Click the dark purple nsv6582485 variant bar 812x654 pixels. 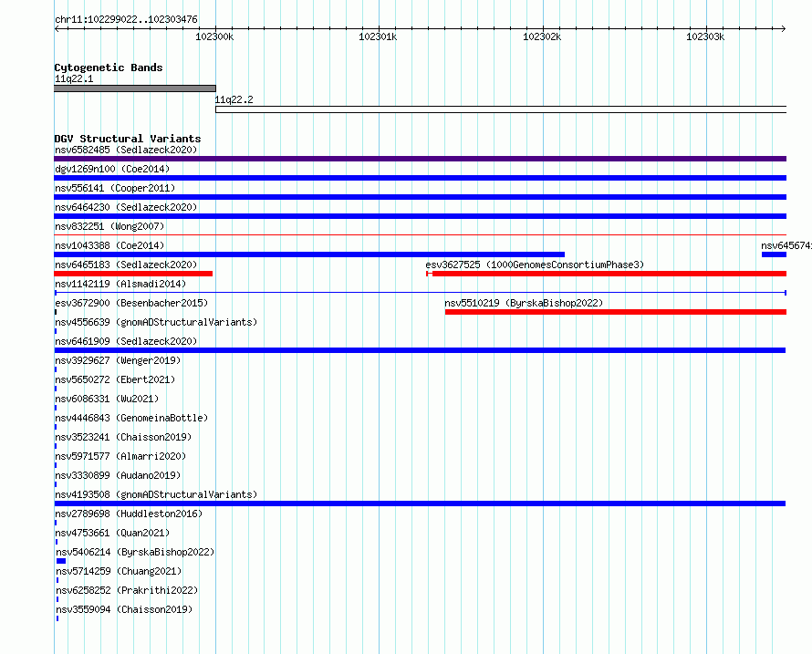(420, 159)
